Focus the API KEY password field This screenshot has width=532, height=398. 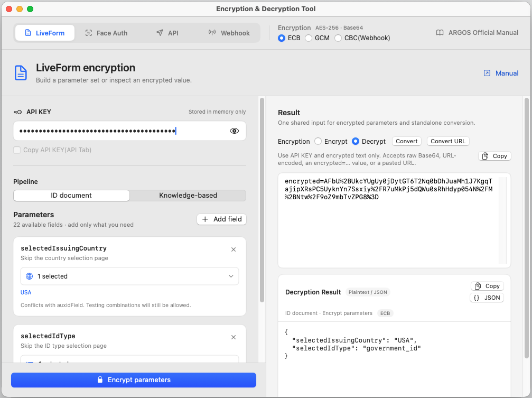coord(129,131)
